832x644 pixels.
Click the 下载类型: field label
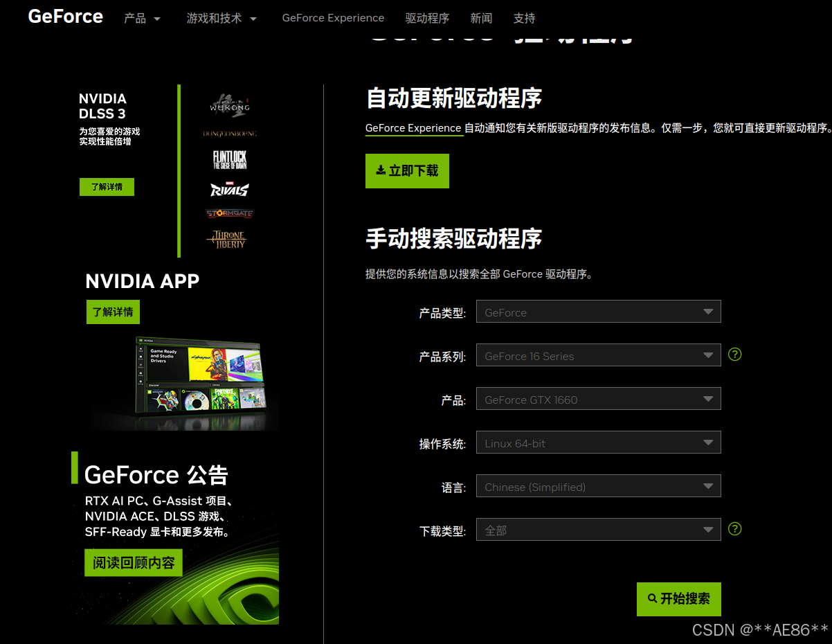443,531
